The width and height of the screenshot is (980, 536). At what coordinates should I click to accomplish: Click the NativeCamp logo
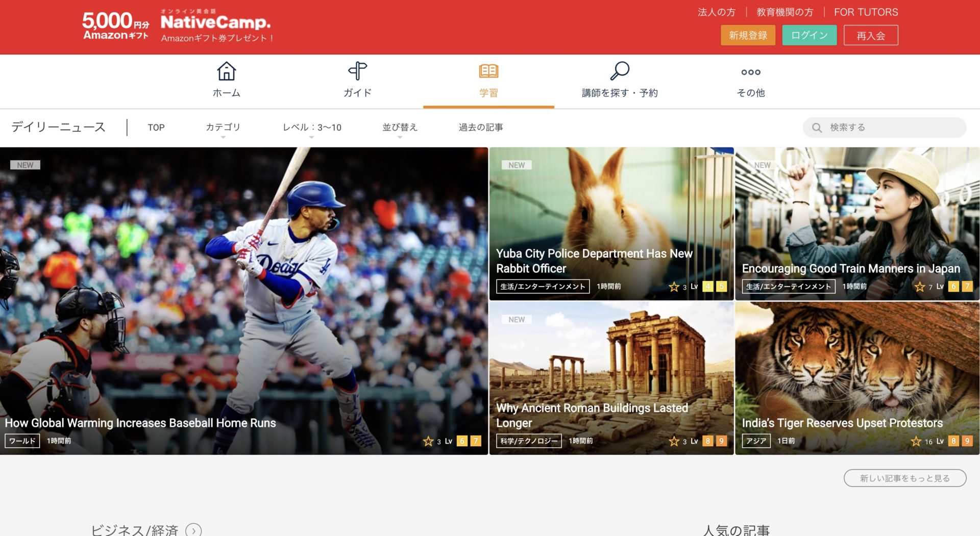[x=214, y=22]
